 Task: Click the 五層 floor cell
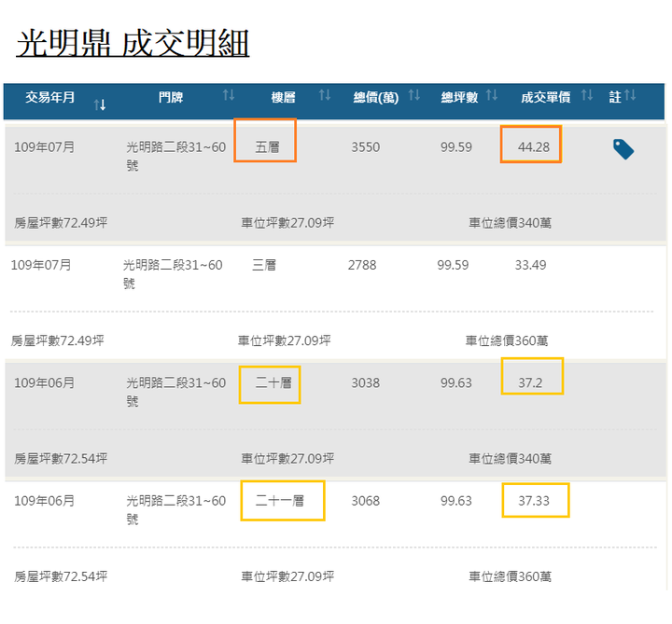tap(268, 146)
